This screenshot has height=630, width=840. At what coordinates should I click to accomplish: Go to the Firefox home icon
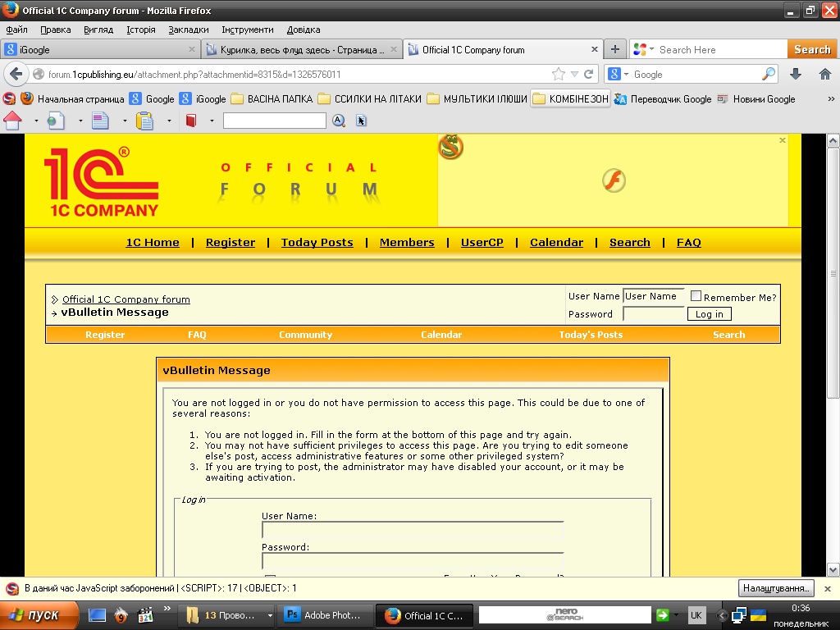(825, 74)
